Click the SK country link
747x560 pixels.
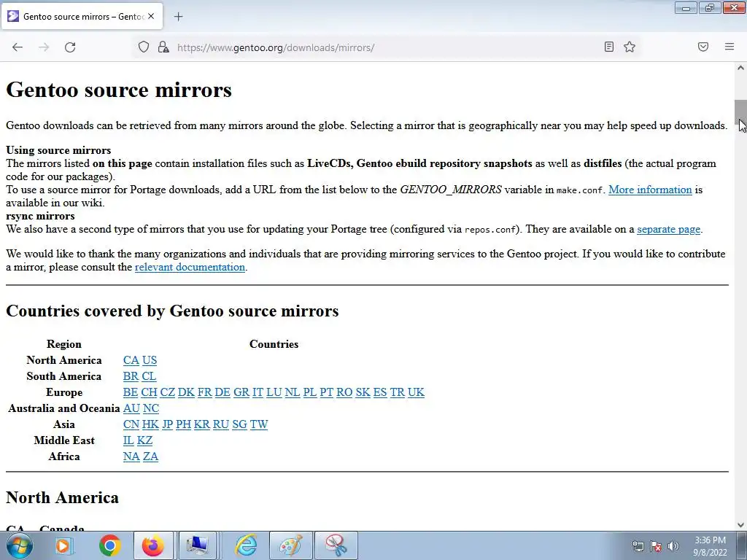click(363, 392)
